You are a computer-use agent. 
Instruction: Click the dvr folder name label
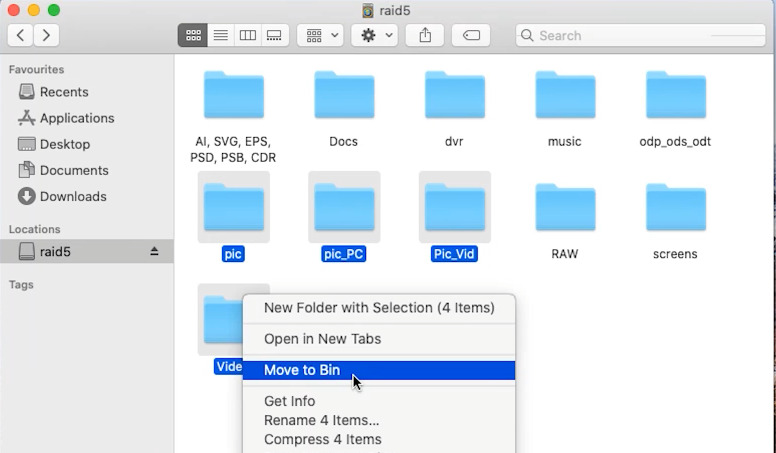[454, 142]
